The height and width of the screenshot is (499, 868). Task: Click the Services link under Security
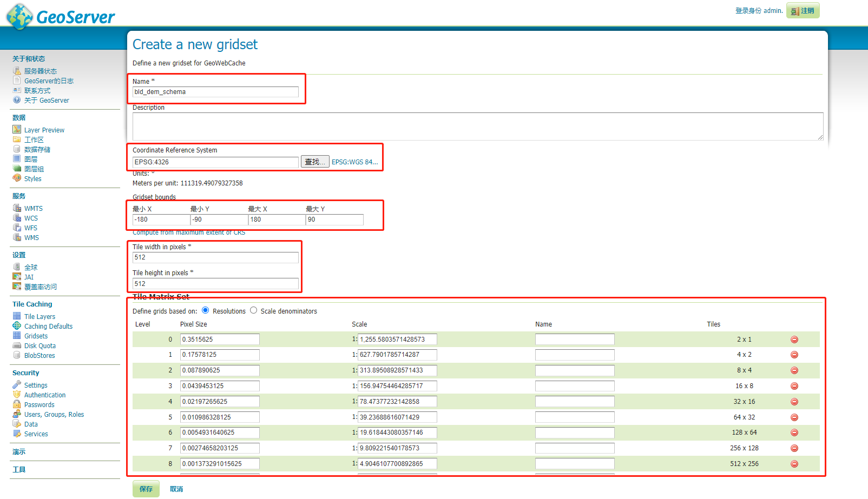click(x=36, y=434)
